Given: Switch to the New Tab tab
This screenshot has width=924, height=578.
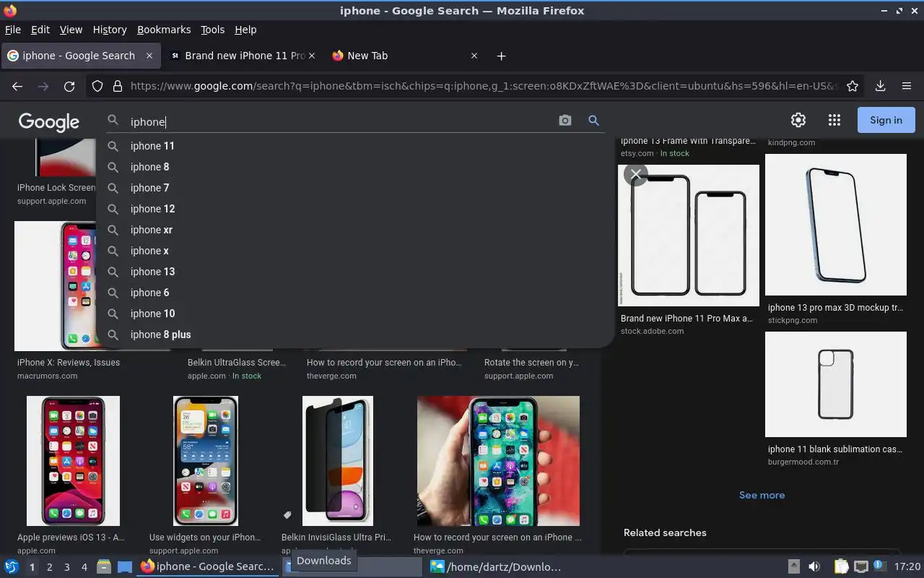Looking at the screenshot, I should [x=406, y=56].
